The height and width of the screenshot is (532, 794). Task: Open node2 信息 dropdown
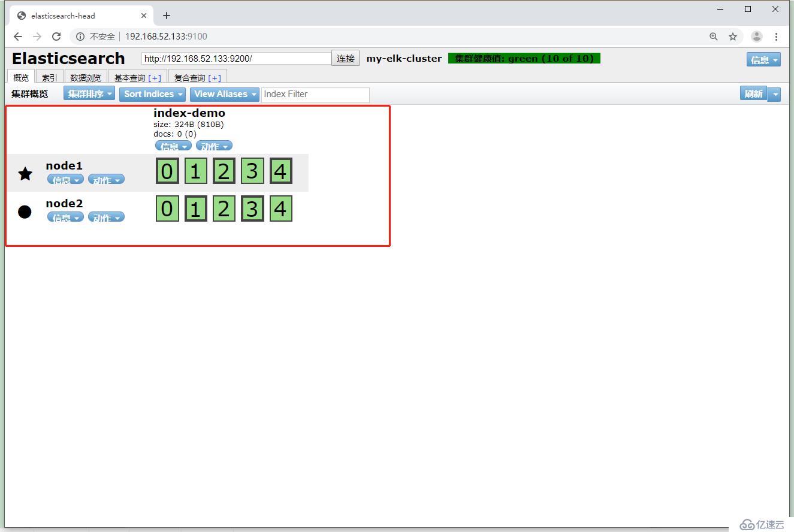65,217
